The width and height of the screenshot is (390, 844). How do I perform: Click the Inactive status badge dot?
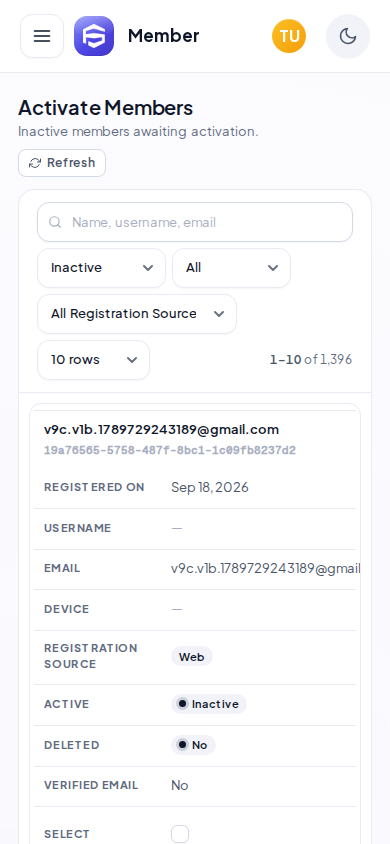tap(182, 704)
